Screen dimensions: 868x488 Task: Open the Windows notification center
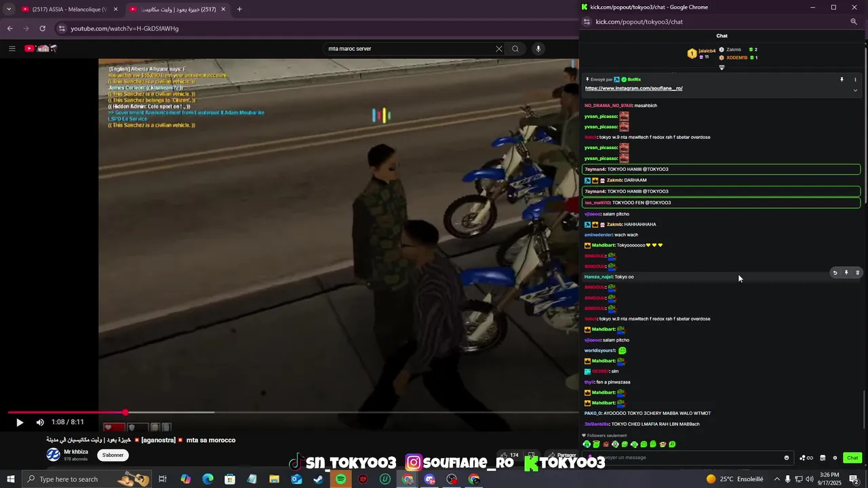point(854,479)
